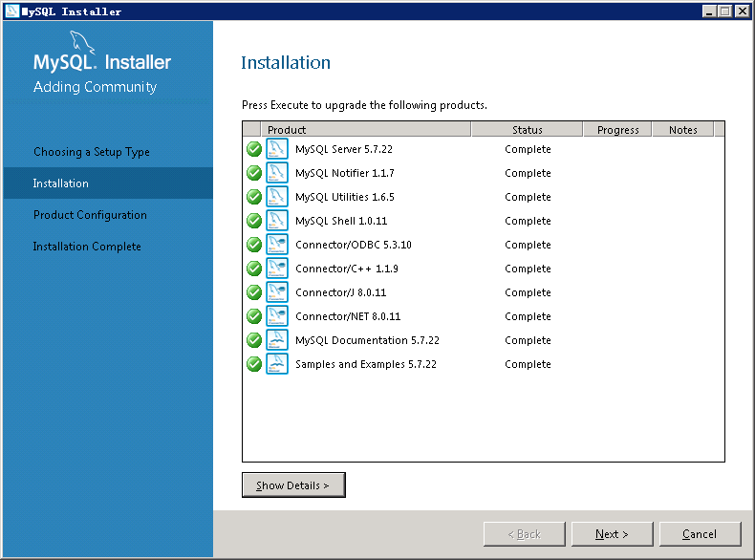
Task: Select the Connector/J 8.0.11 row text
Action: (x=341, y=292)
